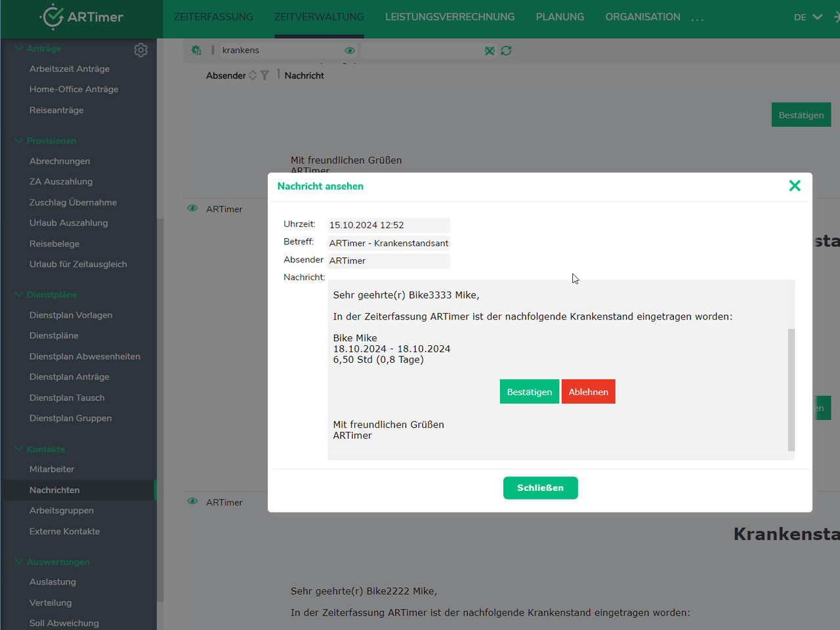Collapse the Anträge section
840x630 pixels.
tap(37, 49)
